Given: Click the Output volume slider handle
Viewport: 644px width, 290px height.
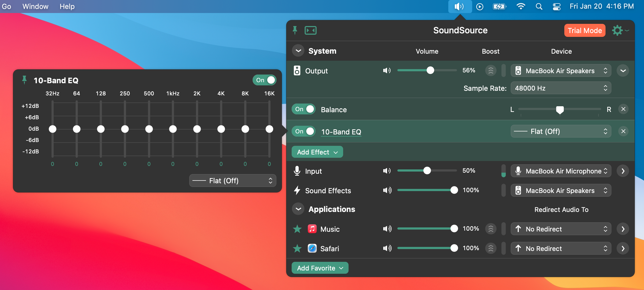Looking at the screenshot, I should pos(430,70).
